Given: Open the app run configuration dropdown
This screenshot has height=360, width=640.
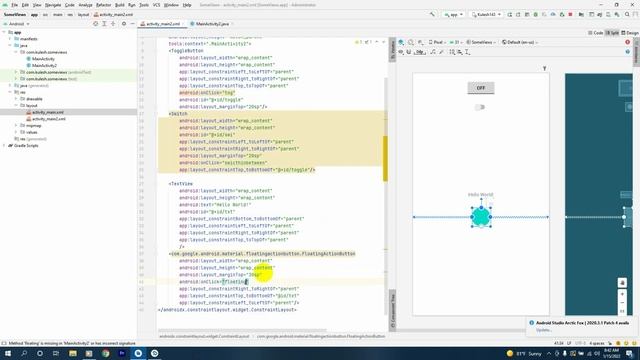Looking at the screenshot, I should pos(453,14).
